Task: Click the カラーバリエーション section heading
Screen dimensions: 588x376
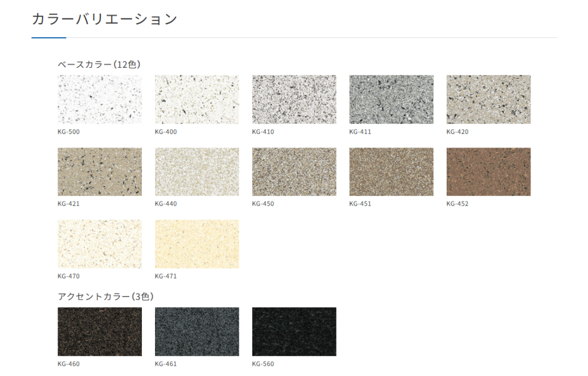Action: (x=105, y=19)
